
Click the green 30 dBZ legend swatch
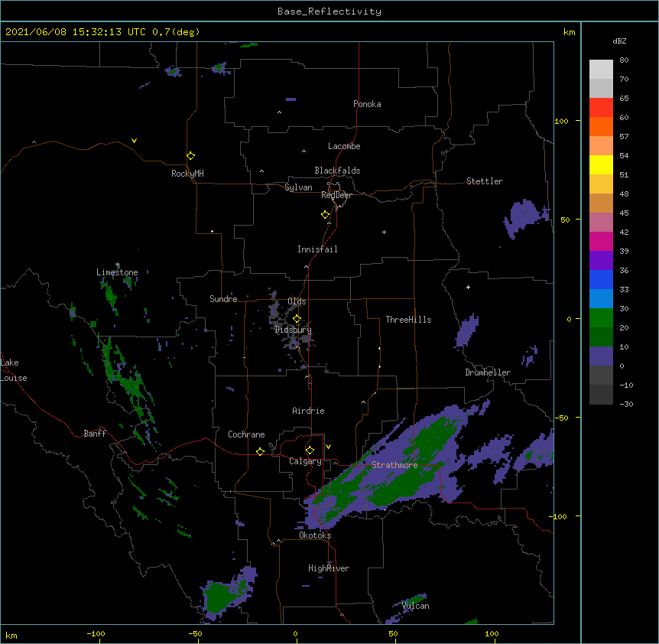(601, 318)
